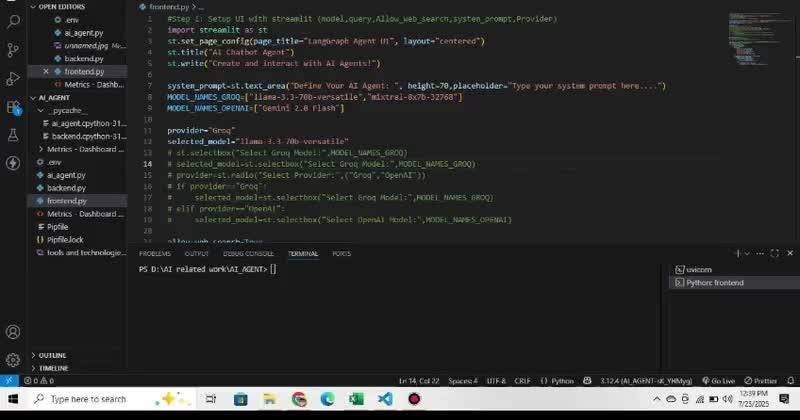Add a new terminal with plus icon
800x420 pixels.
click(737, 253)
